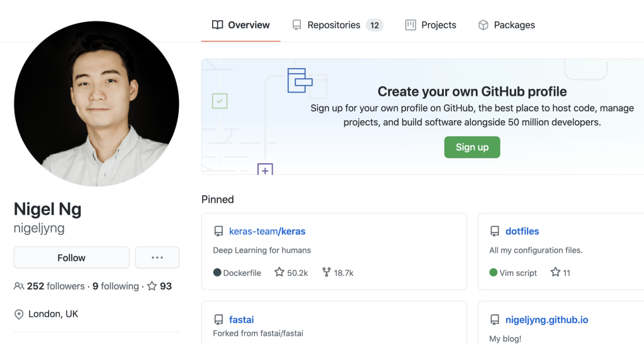
Task: Click the star icon on keras card
Action: 280,272
